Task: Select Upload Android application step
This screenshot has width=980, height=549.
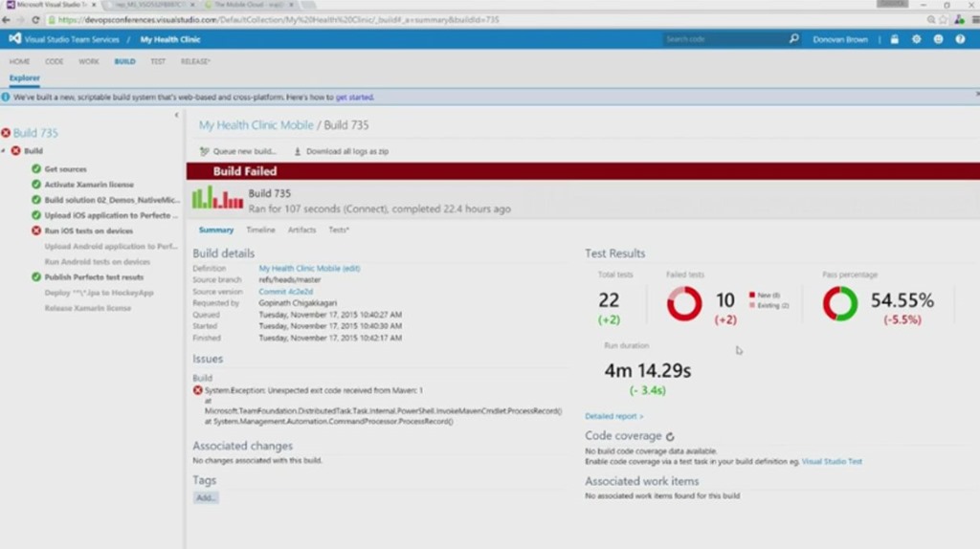Action: coord(111,246)
